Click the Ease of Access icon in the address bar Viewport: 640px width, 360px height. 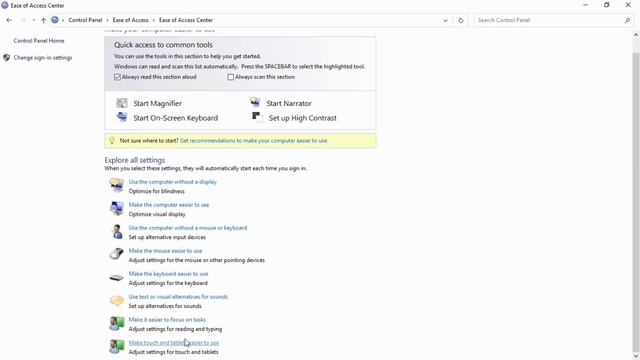pos(55,20)
